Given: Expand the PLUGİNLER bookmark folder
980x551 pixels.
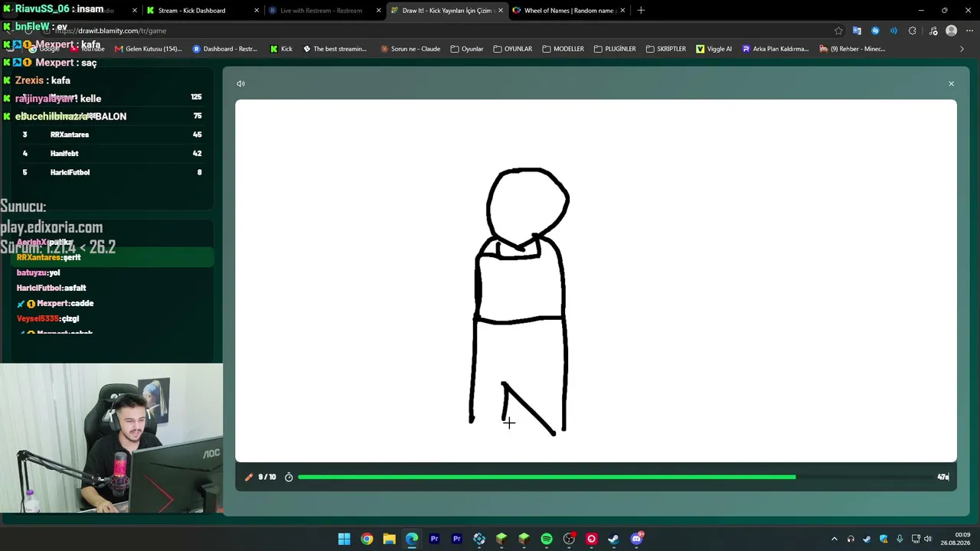Looking at the screenshot, I should pos(615,49).
